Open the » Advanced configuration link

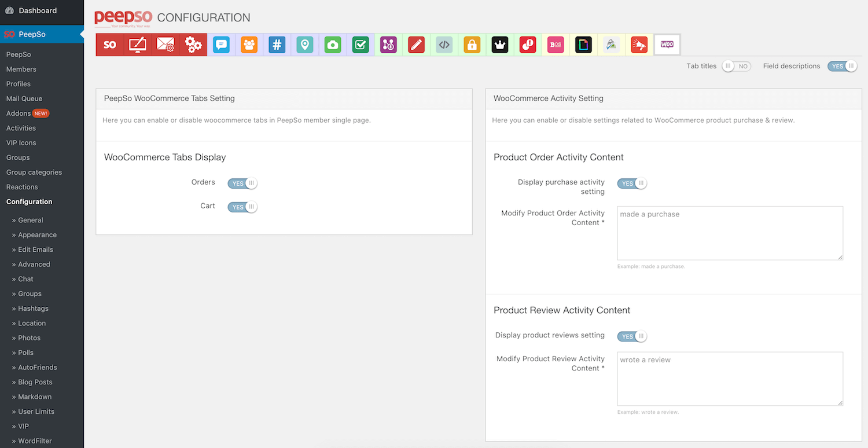31,265
